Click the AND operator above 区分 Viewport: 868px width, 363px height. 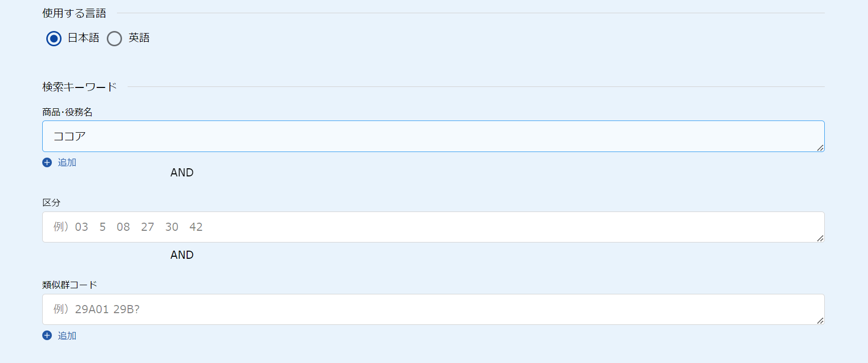point(182,172)
